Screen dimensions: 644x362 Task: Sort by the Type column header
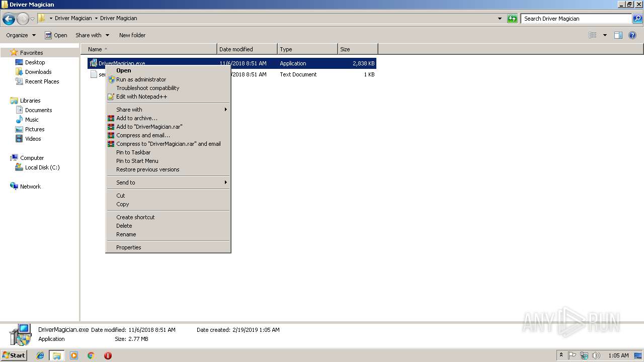tap(307, 49)
